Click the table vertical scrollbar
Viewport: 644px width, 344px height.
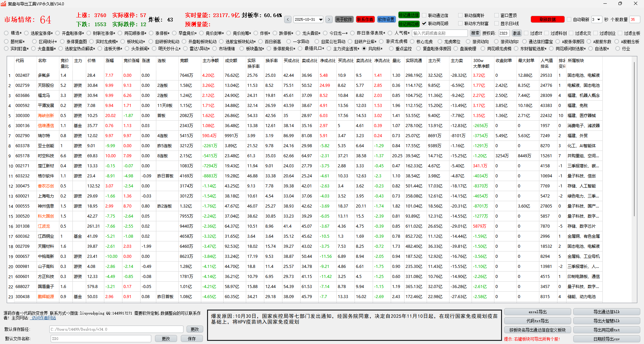click(634, 139)
